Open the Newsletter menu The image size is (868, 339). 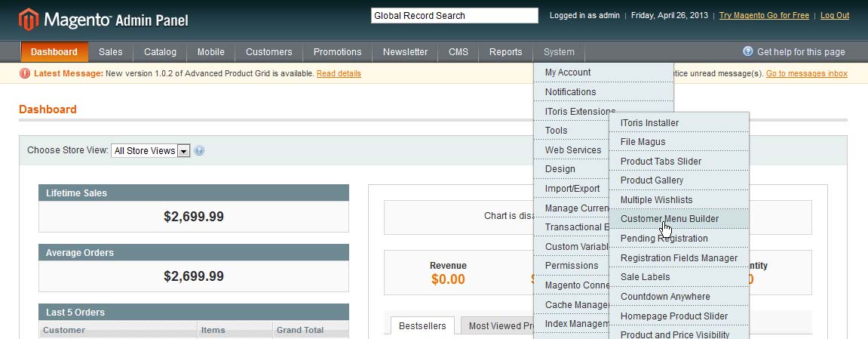click(405, 52)
